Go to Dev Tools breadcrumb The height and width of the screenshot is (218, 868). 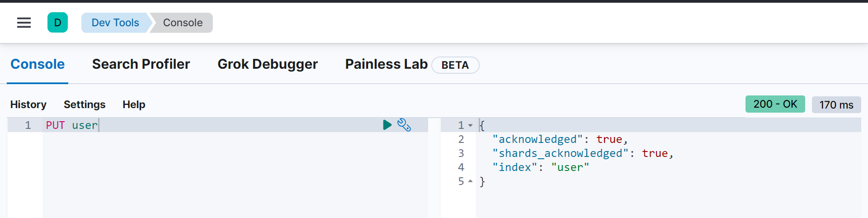coord(115,23)
